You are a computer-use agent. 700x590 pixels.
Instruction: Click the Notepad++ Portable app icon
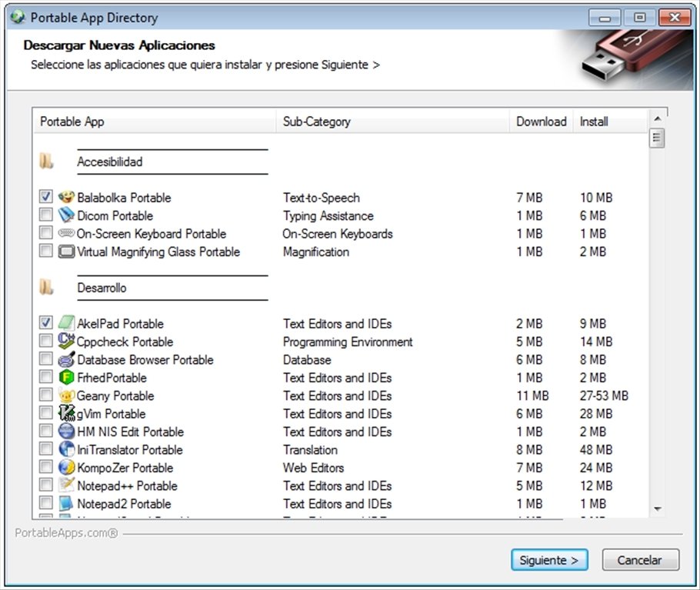[66, 485]
